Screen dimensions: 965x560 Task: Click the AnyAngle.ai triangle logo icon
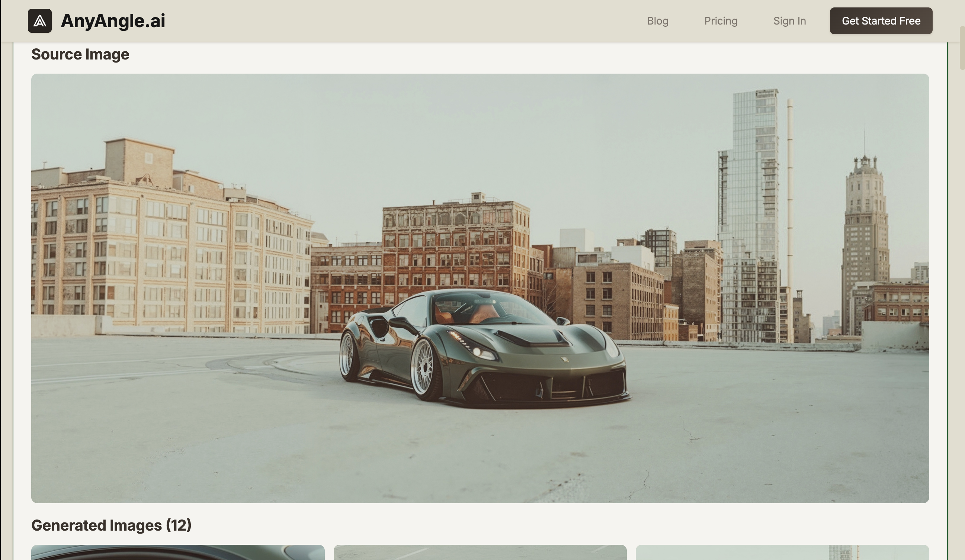(39, 21)
